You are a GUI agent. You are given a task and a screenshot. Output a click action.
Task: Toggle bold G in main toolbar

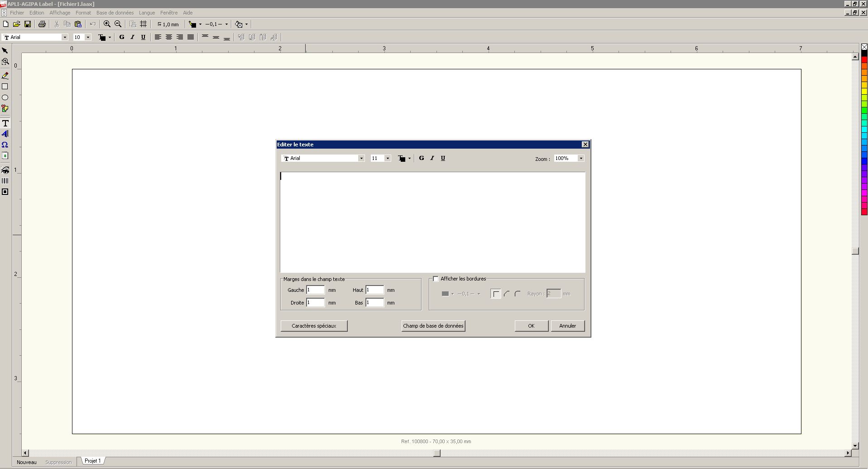(x=121, y=37)
